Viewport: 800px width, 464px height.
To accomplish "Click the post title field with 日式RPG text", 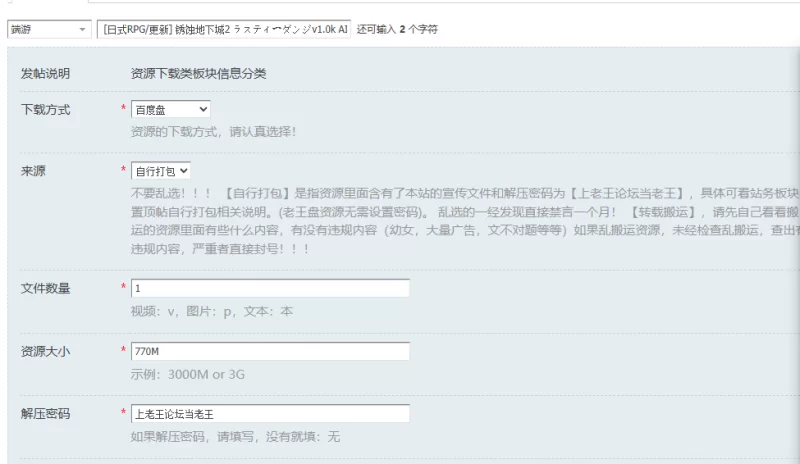I will tap(223, 30).
